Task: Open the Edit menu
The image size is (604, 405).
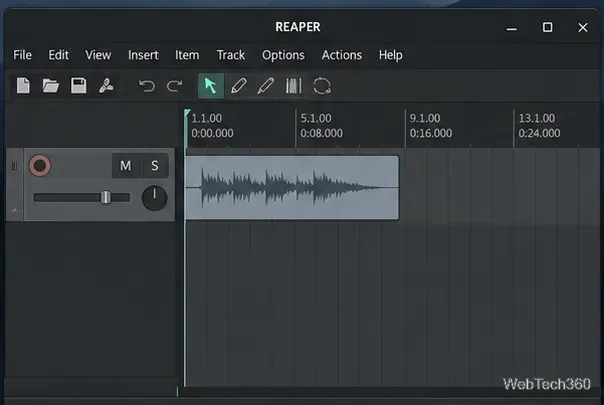Action: [x=59, y=55]
